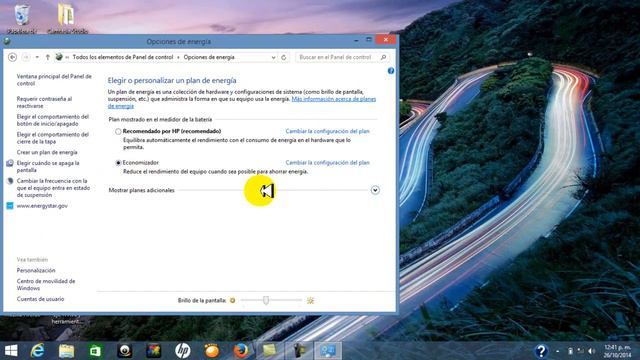Select Recomendado por HP plan radio button
The image size is (640, 360).
[118, 131]
